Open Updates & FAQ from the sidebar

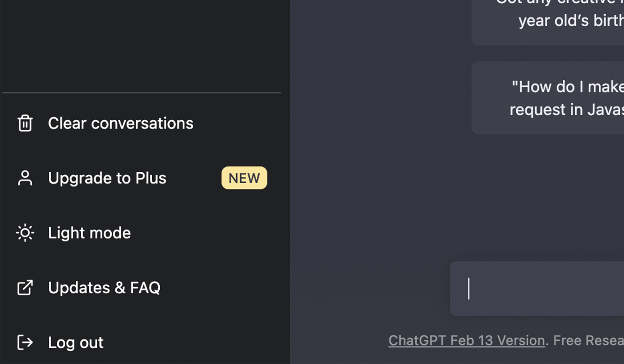click(x=104, y=287)
